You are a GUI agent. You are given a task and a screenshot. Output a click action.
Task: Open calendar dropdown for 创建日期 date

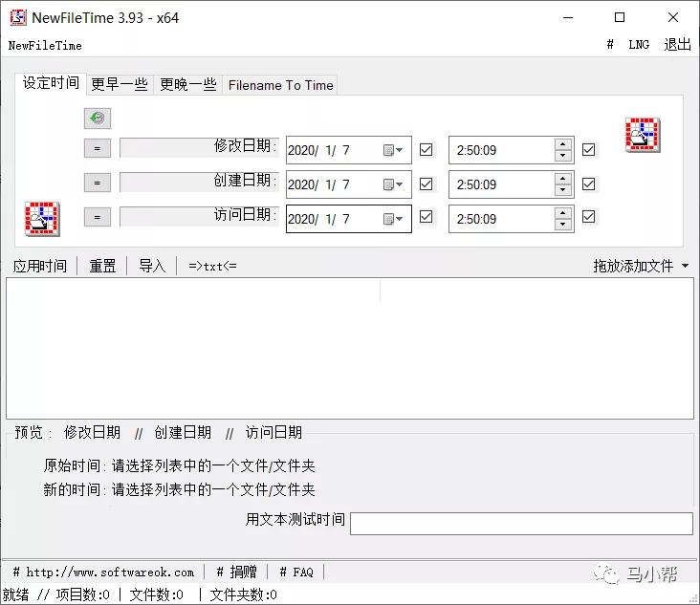pyautogui.click(x=393, y=184)
